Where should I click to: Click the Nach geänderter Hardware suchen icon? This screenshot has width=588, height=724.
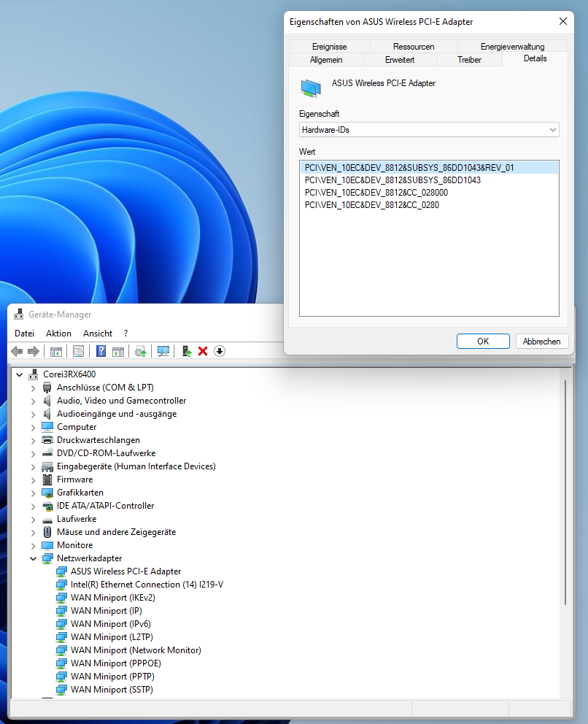(x=163, y=351)
